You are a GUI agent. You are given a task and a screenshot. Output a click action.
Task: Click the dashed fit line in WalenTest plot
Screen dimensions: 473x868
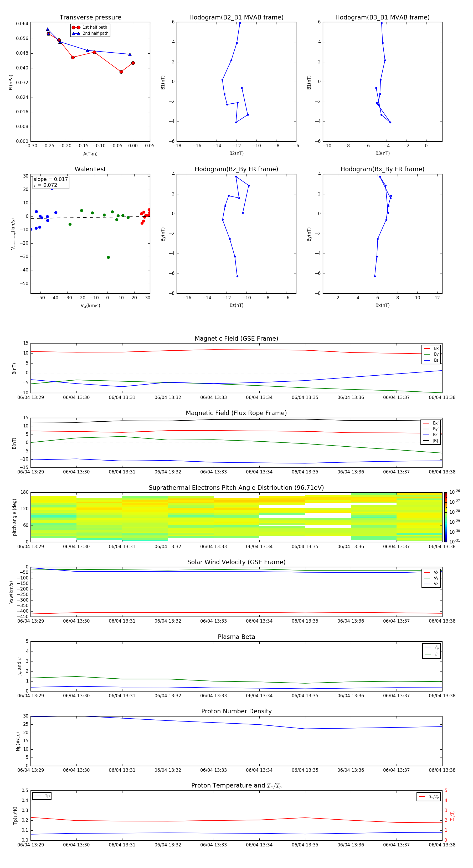click(90, 217)
